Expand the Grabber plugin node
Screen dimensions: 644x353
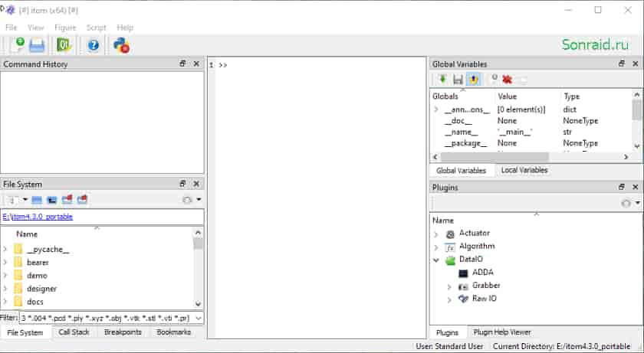(449, 286)
